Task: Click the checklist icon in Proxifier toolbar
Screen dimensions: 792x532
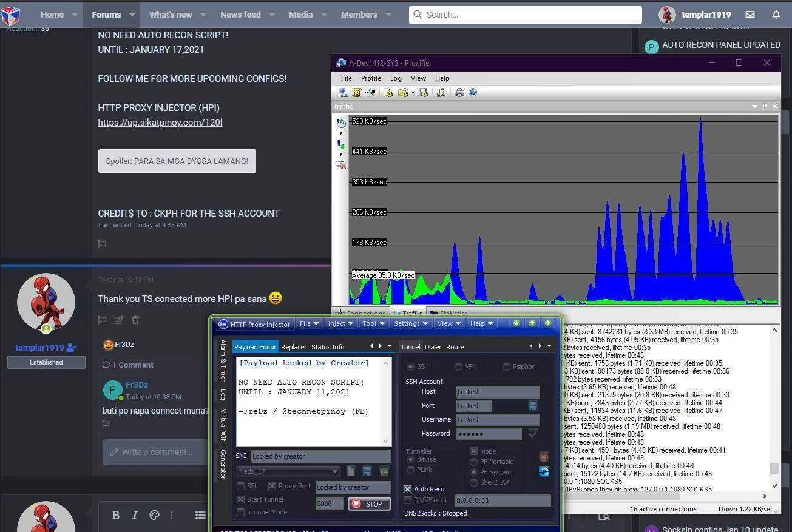Action: click(x=441, y=92)
